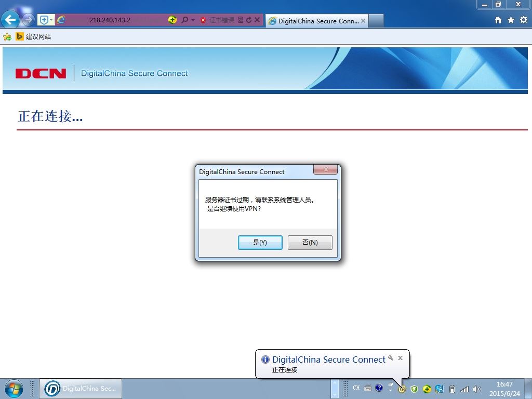Close the DigitalChina Secure Connect dialog
532x399 pixels.
(x=325, y=169)
